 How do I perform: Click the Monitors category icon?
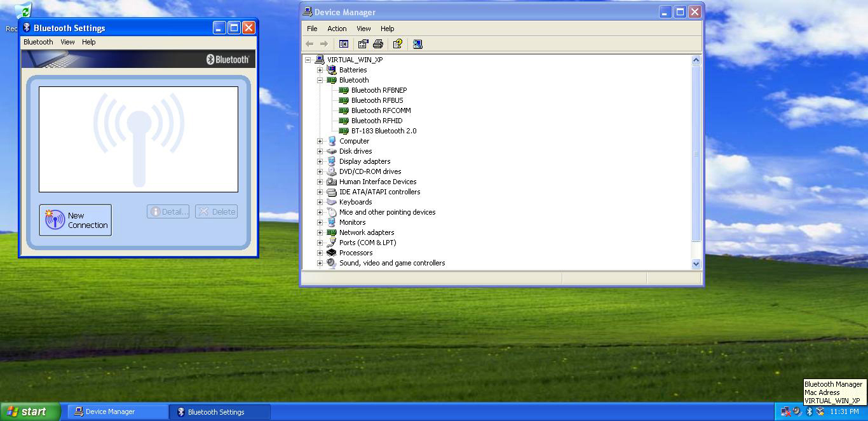332,222
